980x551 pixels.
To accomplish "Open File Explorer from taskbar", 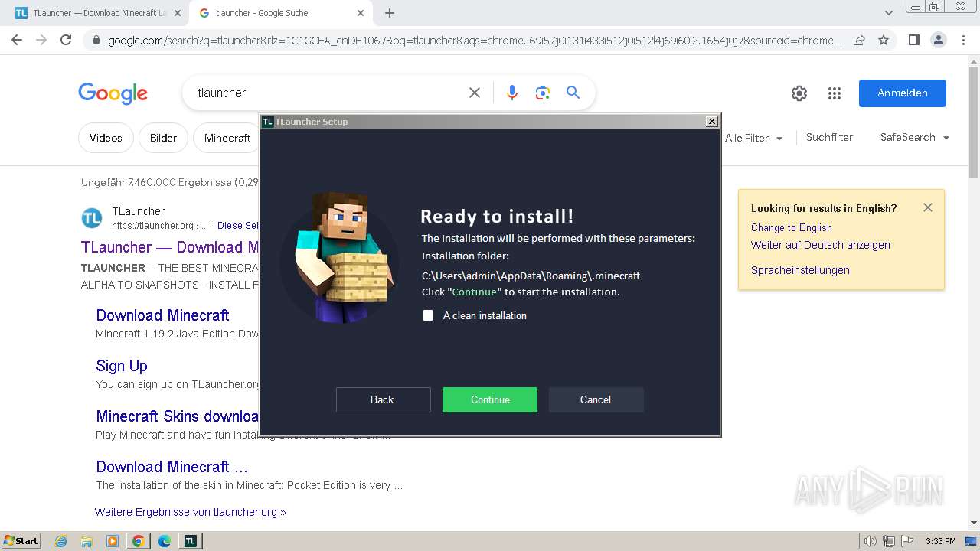I will click(87, 541).
